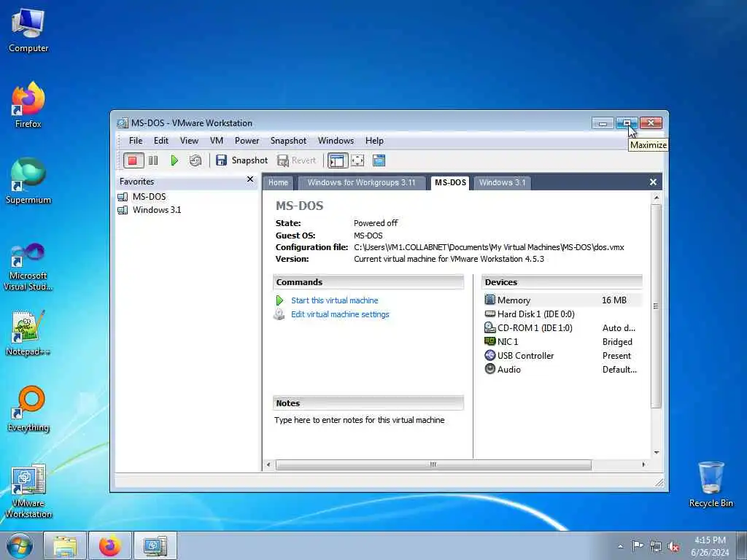Open the Computer desktop icon

click(28, 31)
